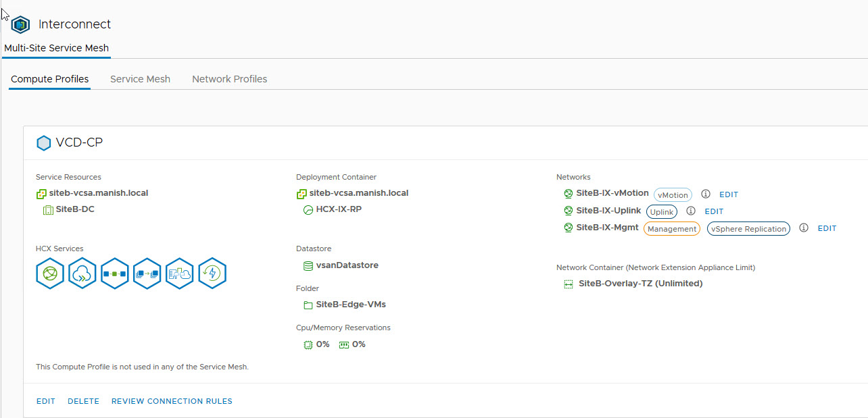Click info icon after vSphere Replication tag
The height and width of the screenshot is (418, 868).
click(804, 228)
